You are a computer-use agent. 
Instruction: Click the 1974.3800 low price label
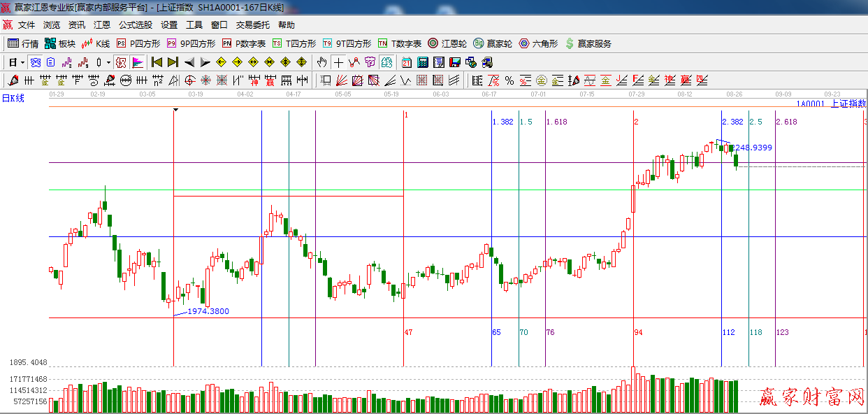coord(208,311)
